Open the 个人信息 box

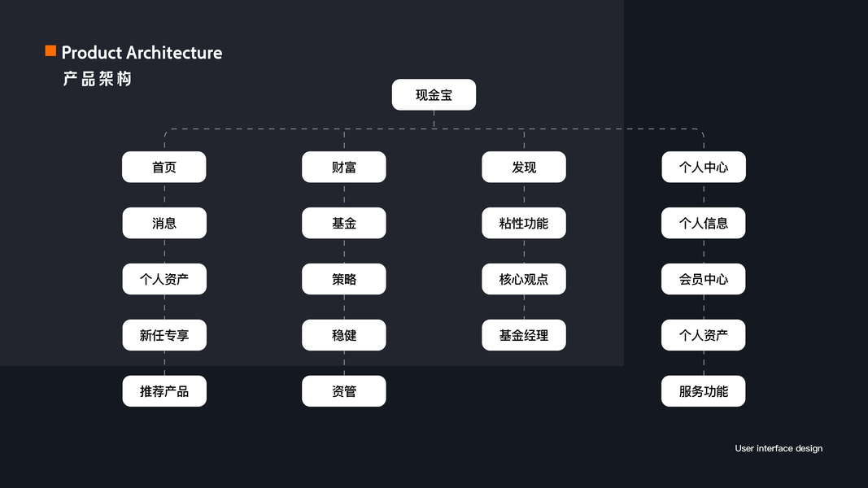(x=704, y=224)
